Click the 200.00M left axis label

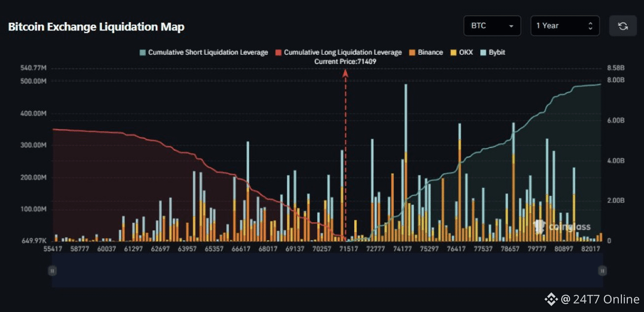(x=34, y=178)
